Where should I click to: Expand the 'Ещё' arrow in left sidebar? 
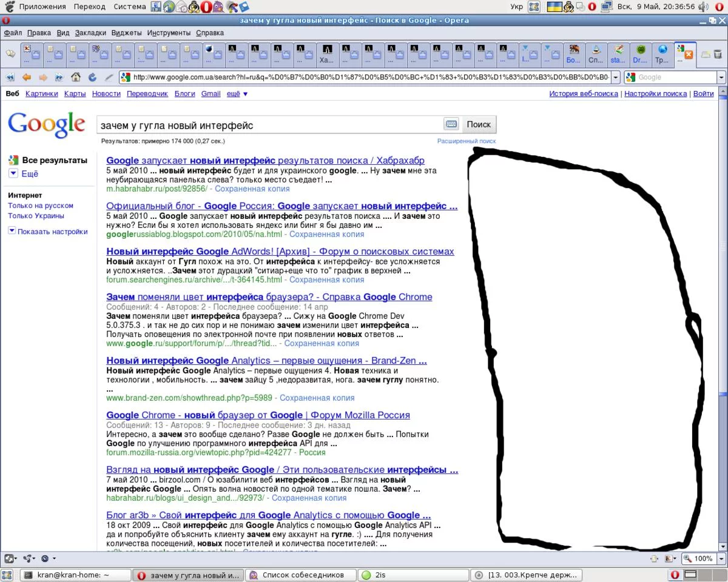click(13, 173)
